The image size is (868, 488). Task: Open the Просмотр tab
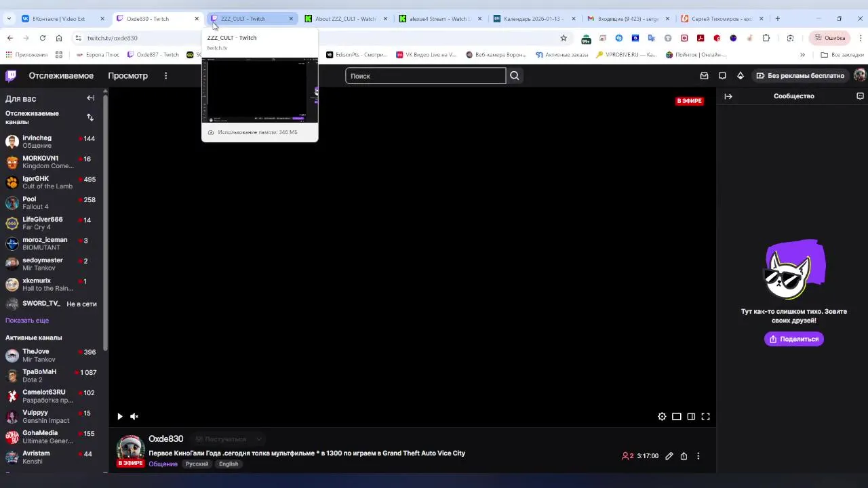click(127, 76)
